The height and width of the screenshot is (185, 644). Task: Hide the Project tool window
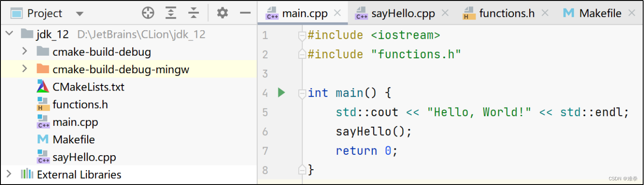[245, 13]
